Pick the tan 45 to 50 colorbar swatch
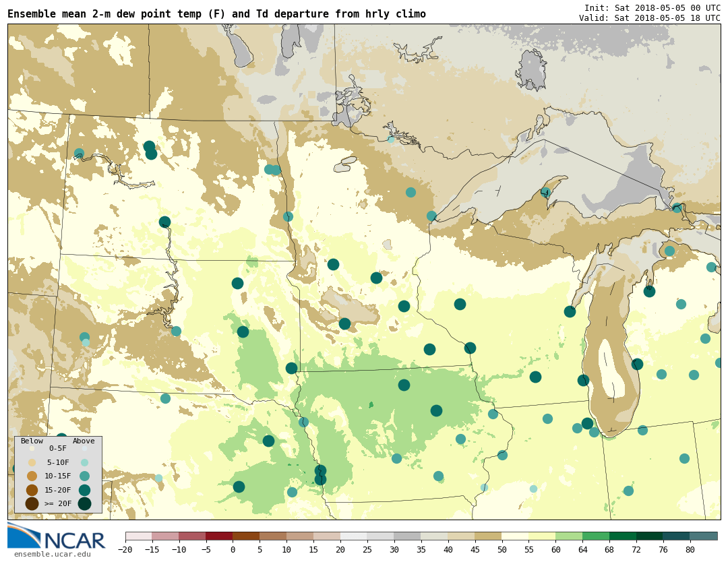 click(488, 536)
